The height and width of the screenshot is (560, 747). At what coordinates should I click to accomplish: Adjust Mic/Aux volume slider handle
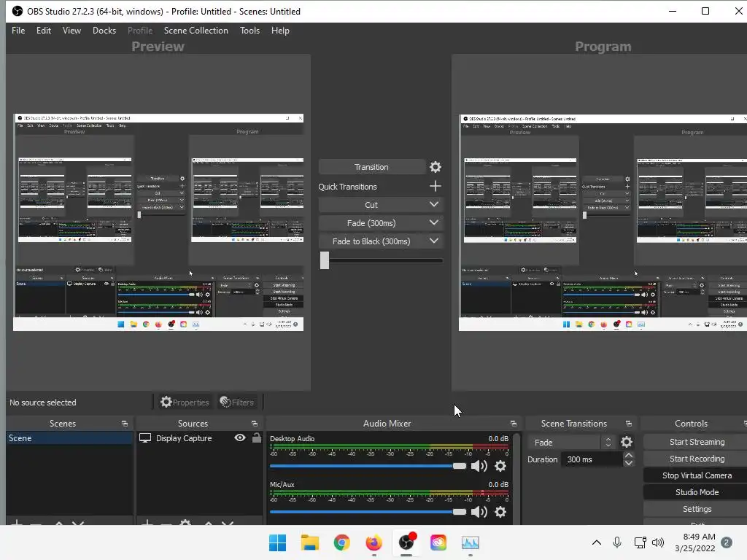click(460, 512)
